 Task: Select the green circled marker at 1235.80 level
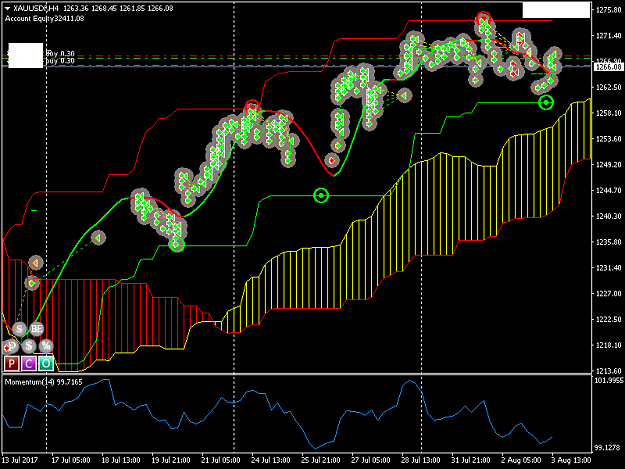tap(177, 244)
